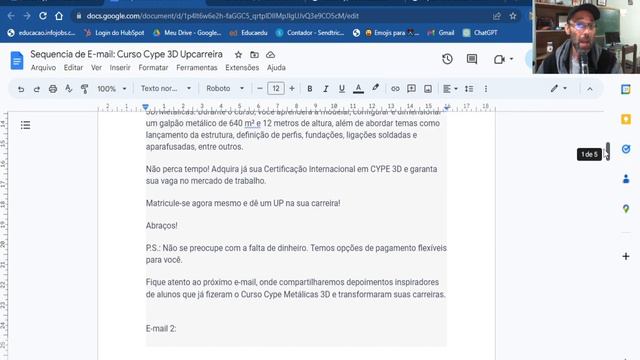640x360 pixels.
Task: Open the ChatGPT bookmark
Action: pyautogui.click(x=480, y=33)
